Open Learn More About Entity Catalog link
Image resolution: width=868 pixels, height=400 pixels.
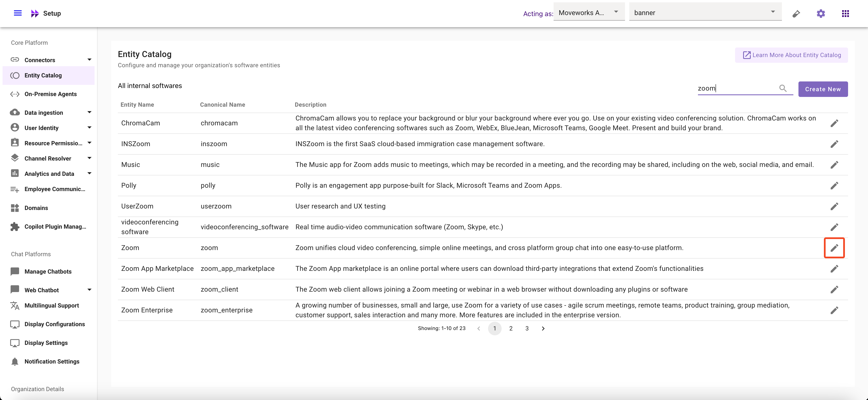pos(791,55)
